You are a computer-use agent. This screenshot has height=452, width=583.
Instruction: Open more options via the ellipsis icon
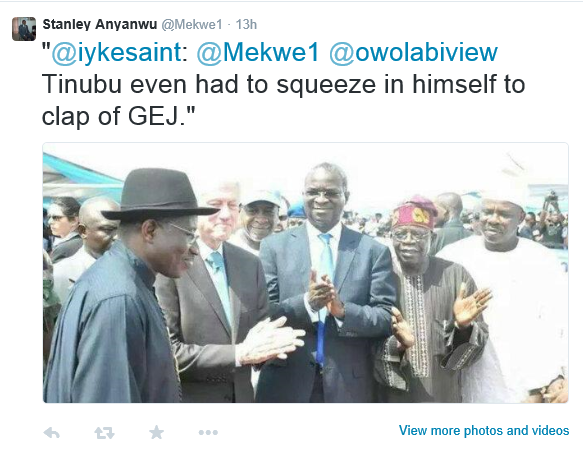208,432
